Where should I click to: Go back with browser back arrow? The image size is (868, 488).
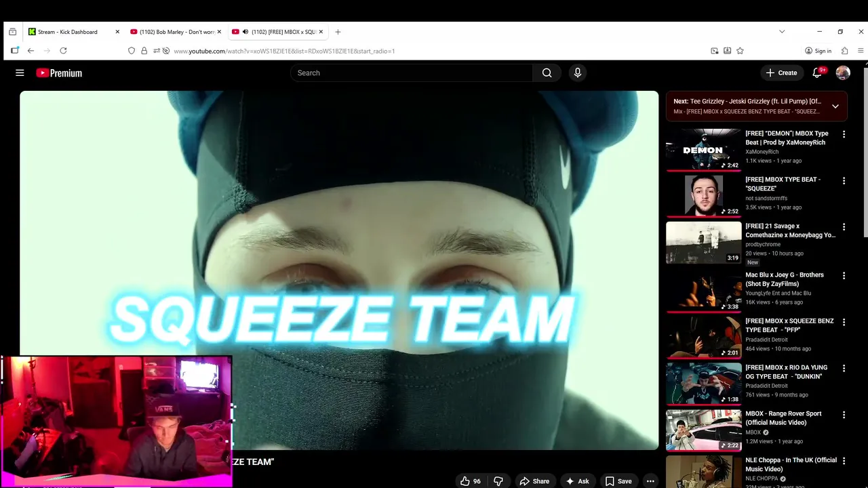point(31,51)
